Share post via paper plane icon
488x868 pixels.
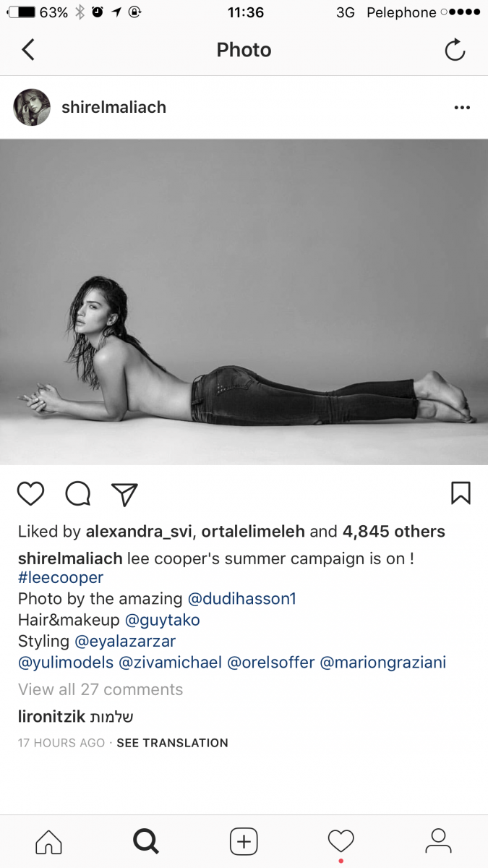click(x=124, y=493)
